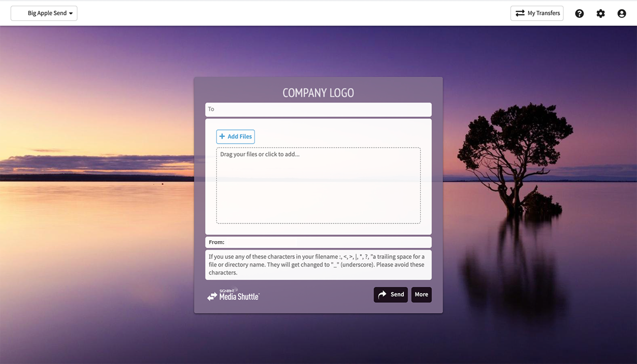Screen dimensions: 637x364
Task: Click the COMPANY LOGO heading
Action: coord(318,93)
